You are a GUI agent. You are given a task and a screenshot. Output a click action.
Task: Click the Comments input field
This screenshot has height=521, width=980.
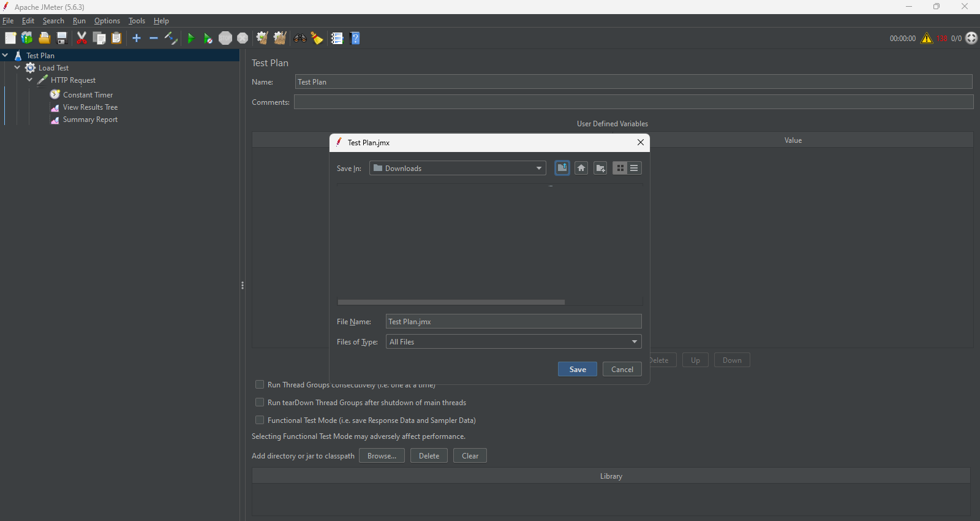[634, 102]
